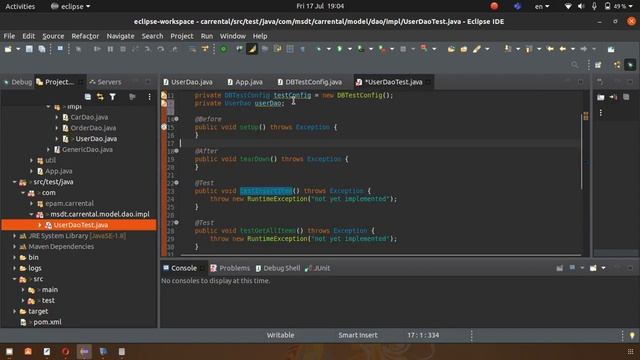Click the Resume debug icon
640x360 pixels.
[x=97, y=49]
